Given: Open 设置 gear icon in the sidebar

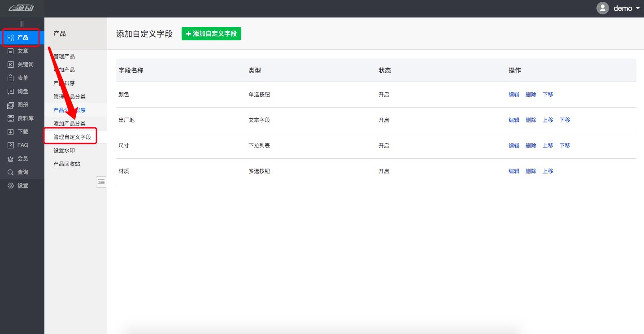Looking at the screenshot, I should (11, 186).
